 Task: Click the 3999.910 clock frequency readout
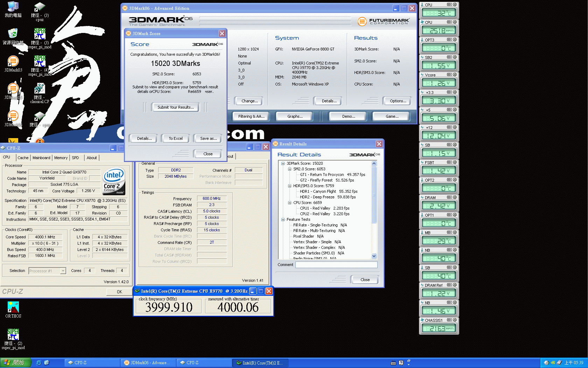pos(169,307)
